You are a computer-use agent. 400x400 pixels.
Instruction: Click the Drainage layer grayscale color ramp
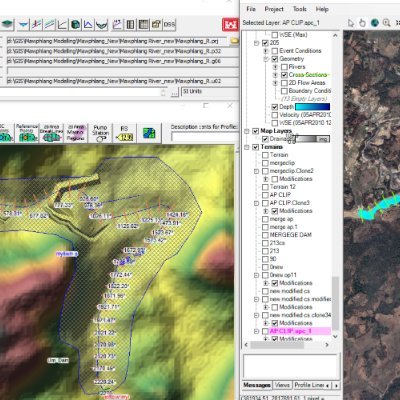click(x=313, y=139)
